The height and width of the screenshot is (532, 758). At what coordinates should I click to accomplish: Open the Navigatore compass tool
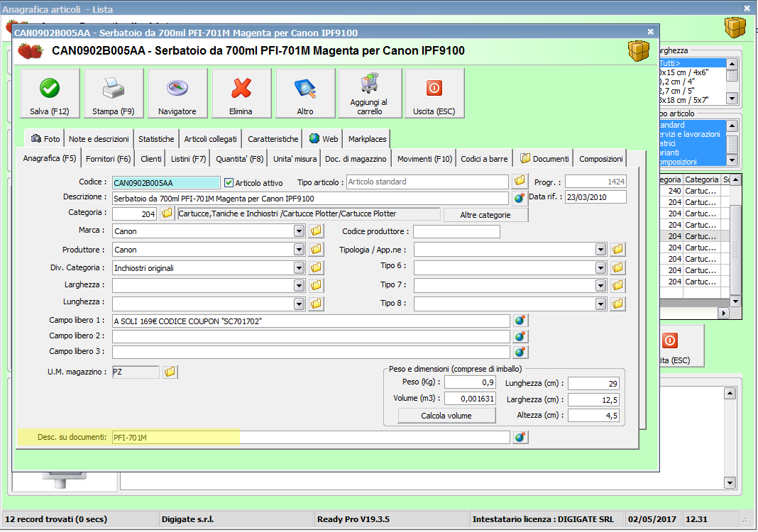pos(177,88)
